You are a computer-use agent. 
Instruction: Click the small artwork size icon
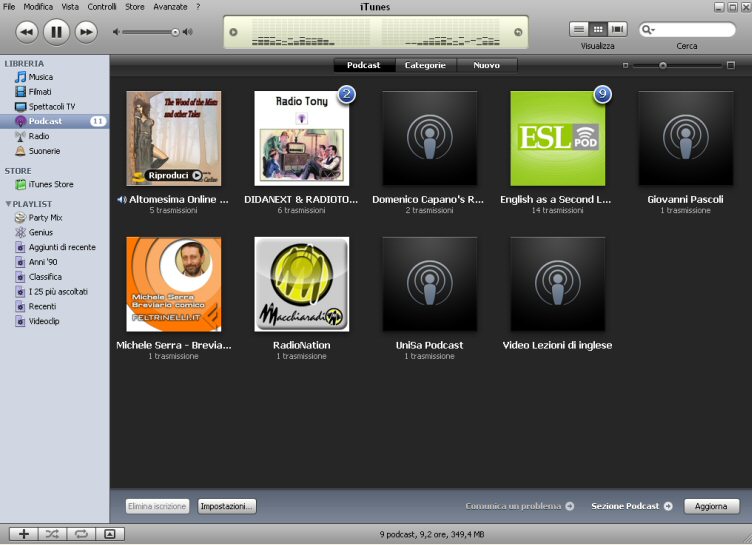tap(625, 65)
